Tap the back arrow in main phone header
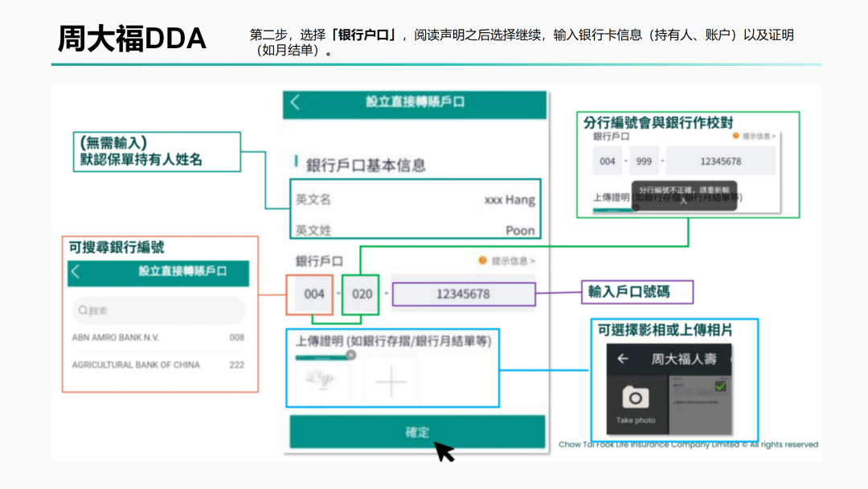Viewport: 868px width, 489px height. [x=295, y=102]
